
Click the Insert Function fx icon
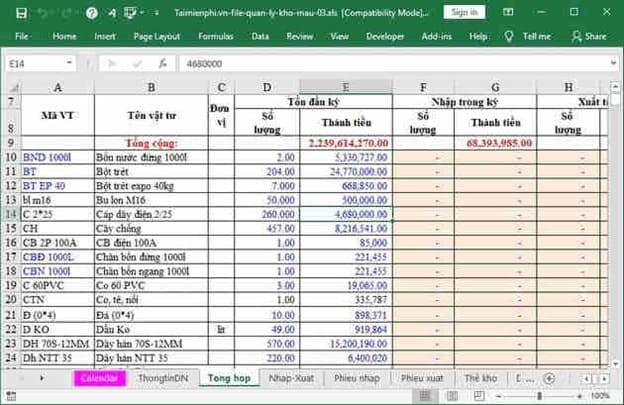click(x=162, y=63)
